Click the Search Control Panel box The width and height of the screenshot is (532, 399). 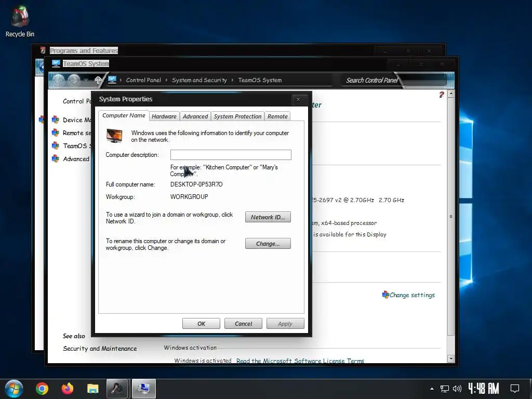pyautogui.click(x=394, y=81)
